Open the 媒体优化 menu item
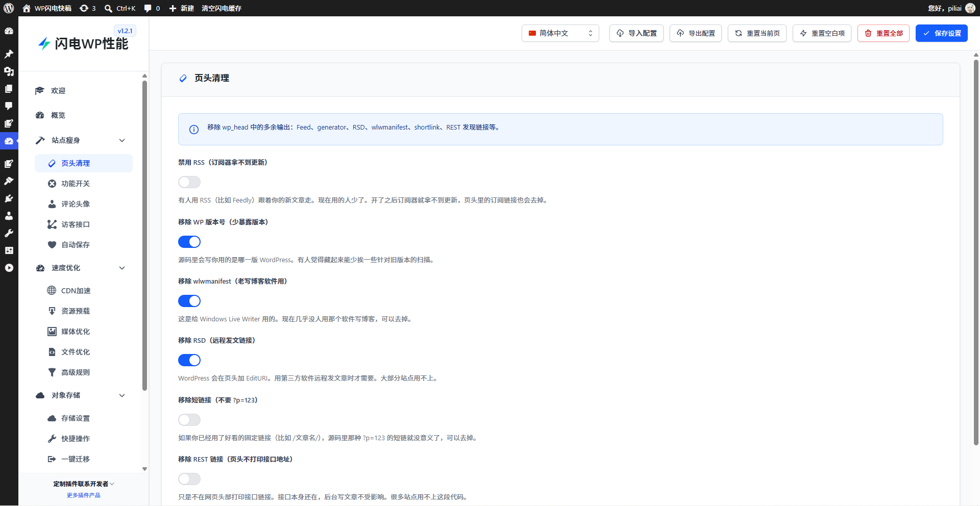980x506 pixels. [x=84, y=332]
